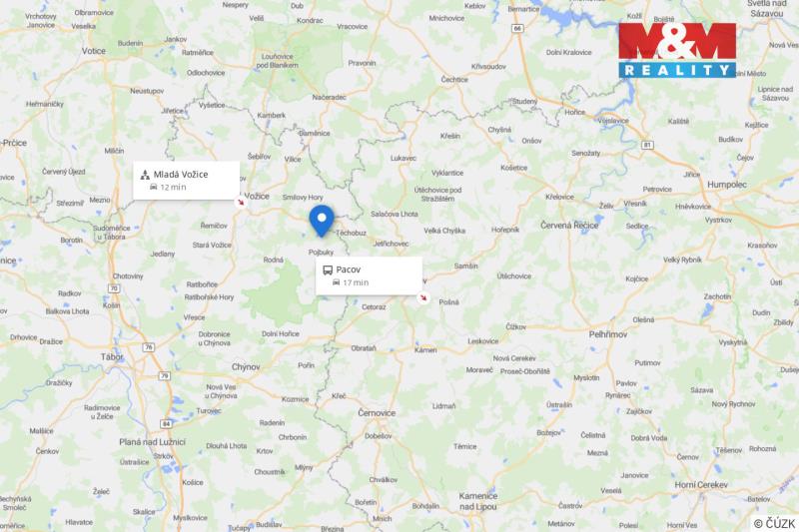Click the blue location pin marker
This screenshot has height=532, width=799.
click(x=322, y=221)
